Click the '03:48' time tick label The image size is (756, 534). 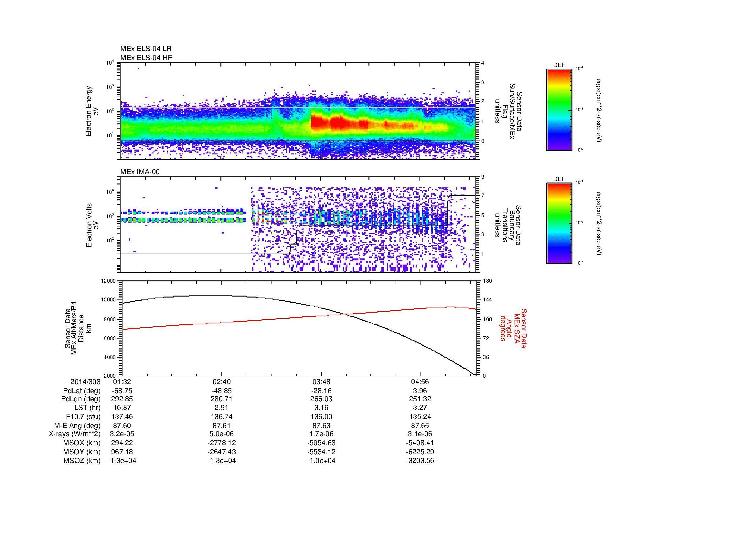(x=321, y=382)
